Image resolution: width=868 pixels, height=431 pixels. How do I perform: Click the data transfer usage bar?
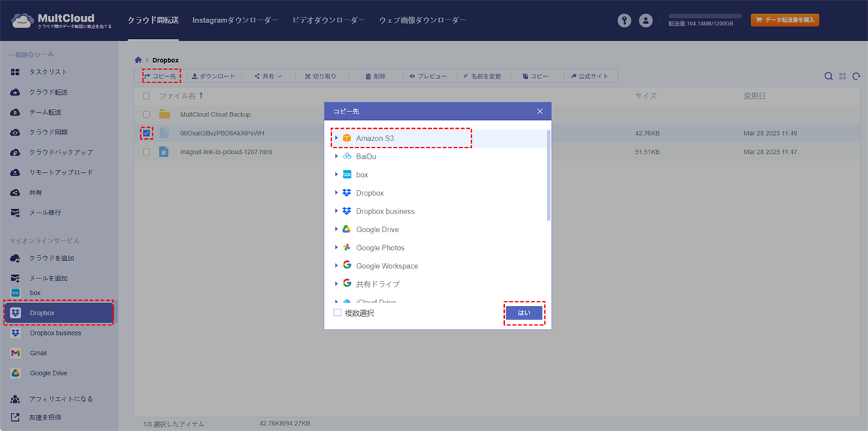tap(705, 15)
